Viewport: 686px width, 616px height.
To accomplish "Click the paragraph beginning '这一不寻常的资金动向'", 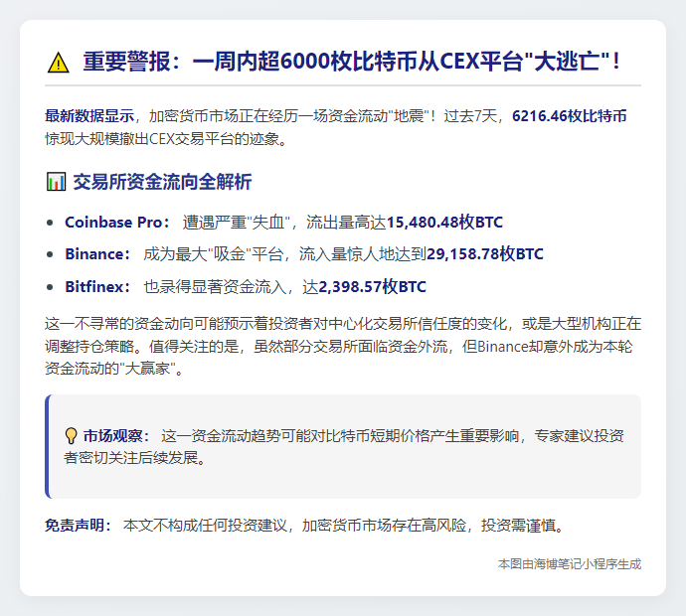I will (343, 347).
